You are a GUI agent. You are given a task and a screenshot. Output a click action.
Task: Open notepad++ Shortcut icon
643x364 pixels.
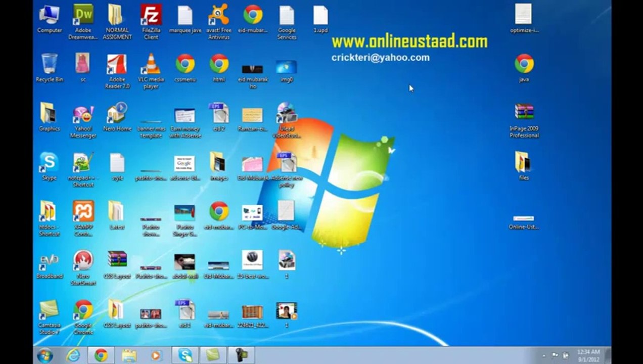[x=83, y=169]
